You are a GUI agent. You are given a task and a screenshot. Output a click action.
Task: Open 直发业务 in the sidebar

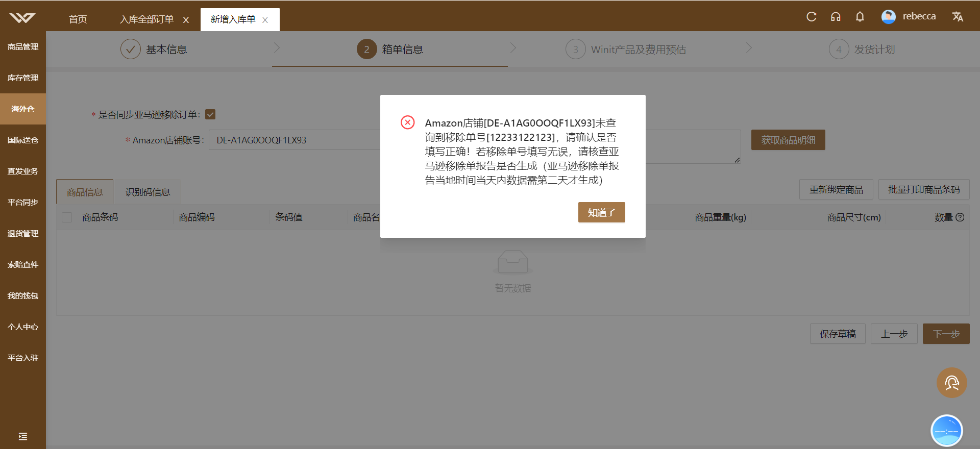[23, 171]
